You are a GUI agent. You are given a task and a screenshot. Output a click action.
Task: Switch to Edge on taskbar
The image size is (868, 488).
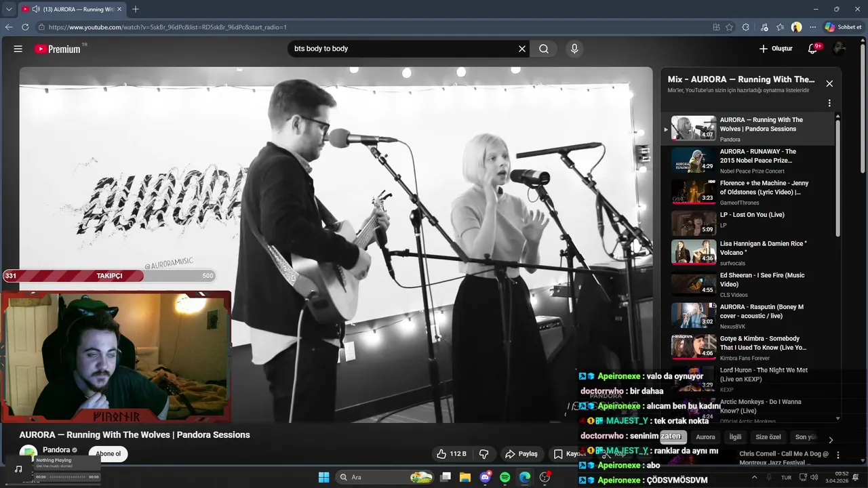tap(524, 477)
